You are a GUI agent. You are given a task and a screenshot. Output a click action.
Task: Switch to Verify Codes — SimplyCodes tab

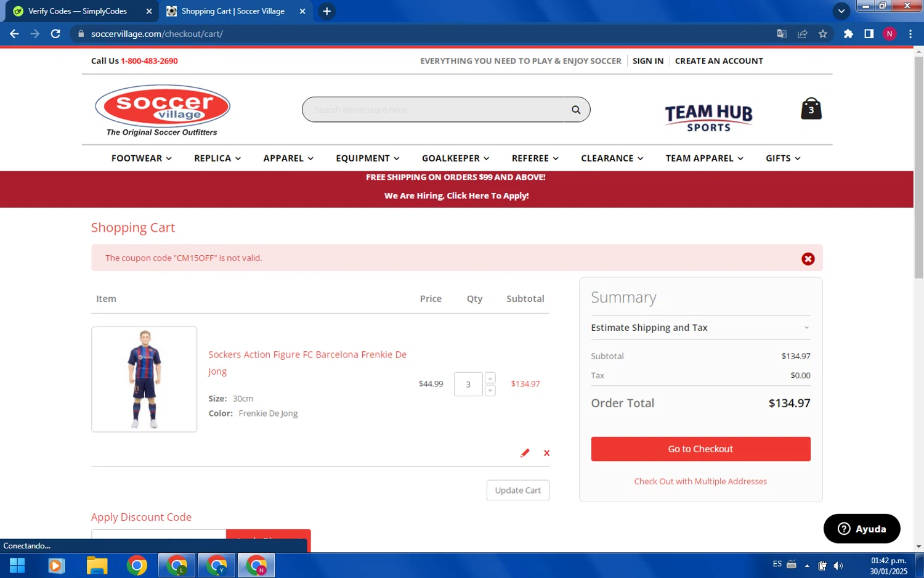(78, 11)
